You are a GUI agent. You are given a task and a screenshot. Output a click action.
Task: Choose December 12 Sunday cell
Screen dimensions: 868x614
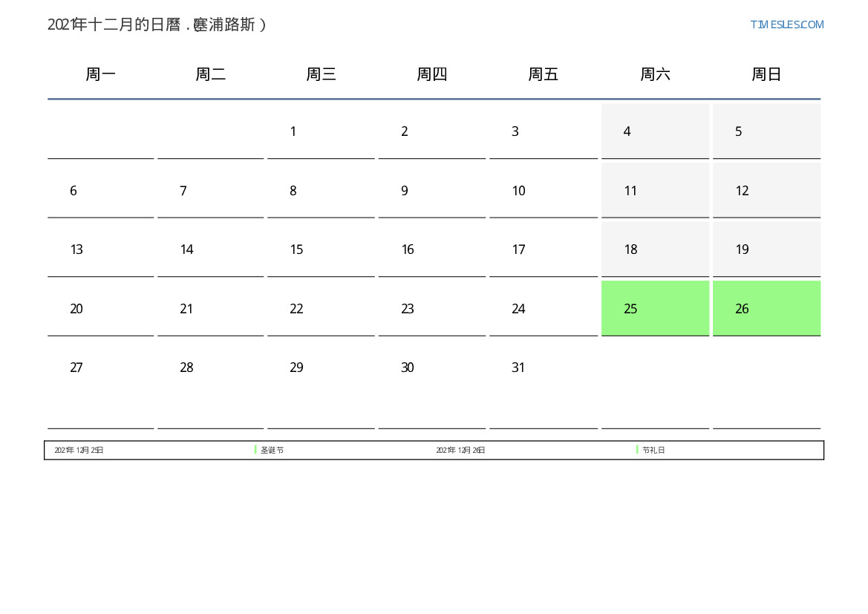click(x=766, y=191)
